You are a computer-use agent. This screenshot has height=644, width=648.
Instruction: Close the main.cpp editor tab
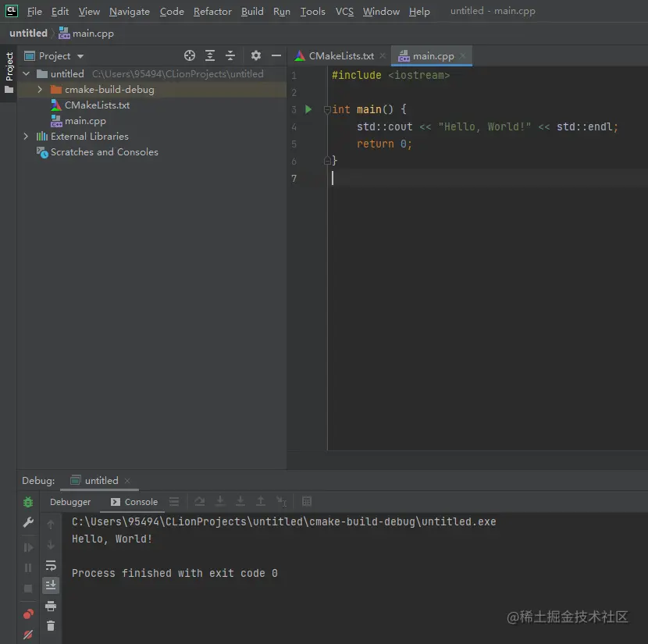(463, 55)
